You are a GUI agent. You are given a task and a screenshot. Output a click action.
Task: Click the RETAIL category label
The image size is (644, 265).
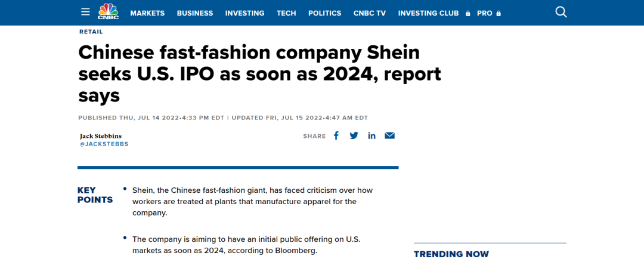[x=91, y=32]
